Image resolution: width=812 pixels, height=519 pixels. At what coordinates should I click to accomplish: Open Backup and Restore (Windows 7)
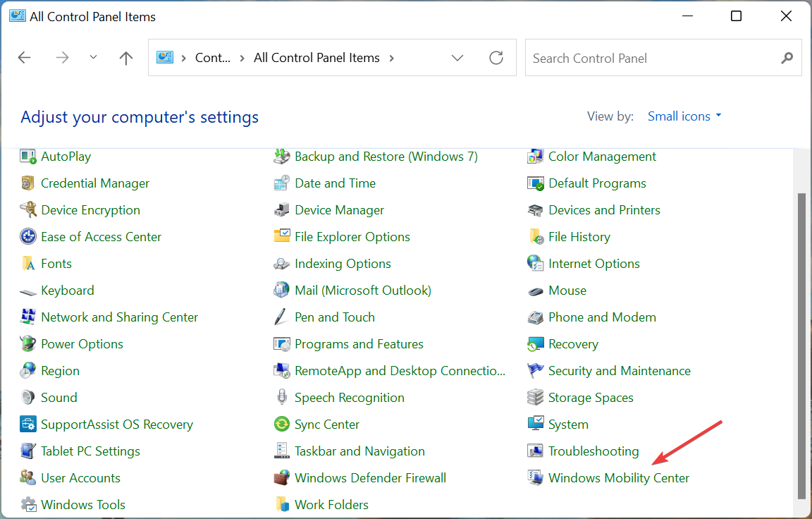click(x=386, y=156)
